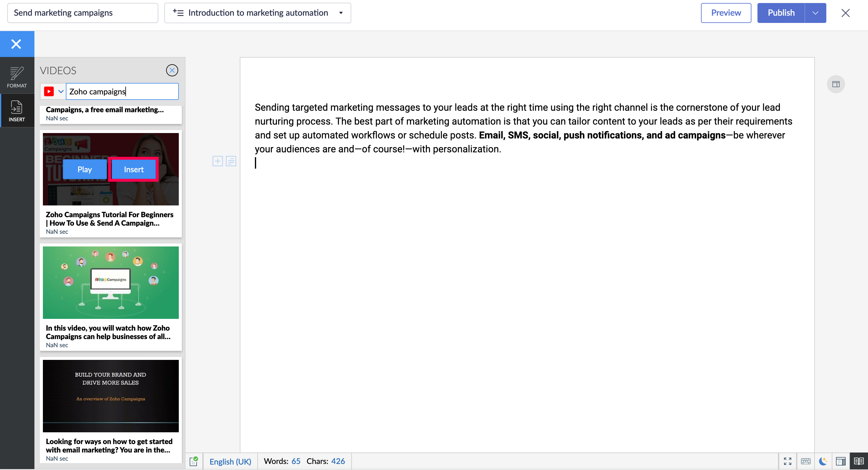Collapse the blue X sidebar button
Screen dimensions: 868x470
click(x=17, y=44)
